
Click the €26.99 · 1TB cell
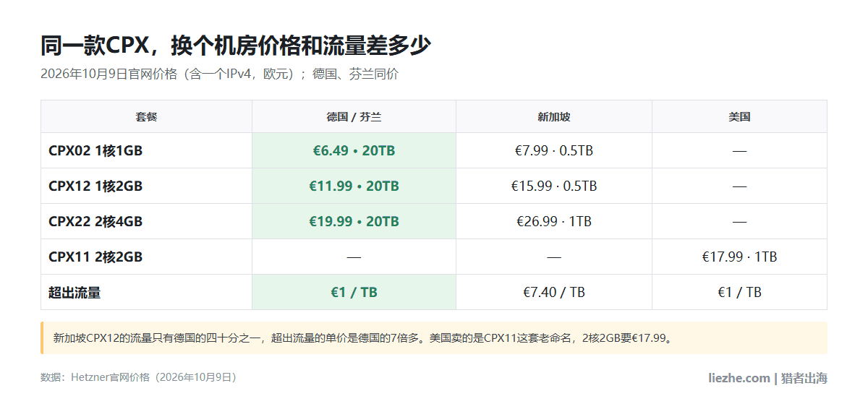tap(554, 222)
